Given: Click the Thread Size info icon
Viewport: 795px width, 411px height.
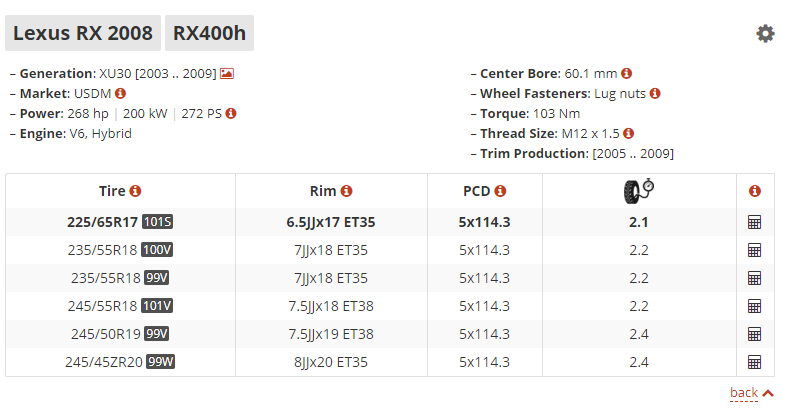Looking at the screenshot, I should [629, 133].
